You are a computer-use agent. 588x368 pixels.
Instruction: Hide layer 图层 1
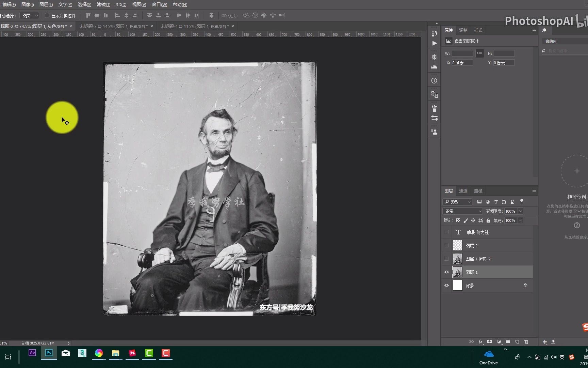pyautogui.click(x=446, y=272)
